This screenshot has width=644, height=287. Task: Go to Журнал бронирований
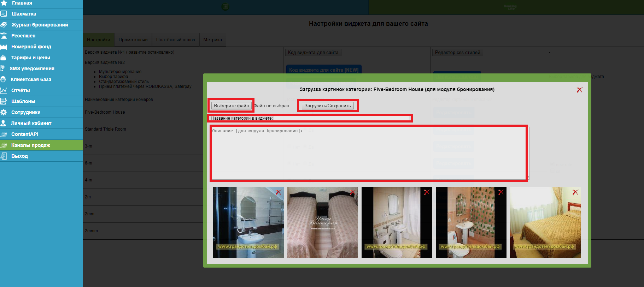coord(41,25)
